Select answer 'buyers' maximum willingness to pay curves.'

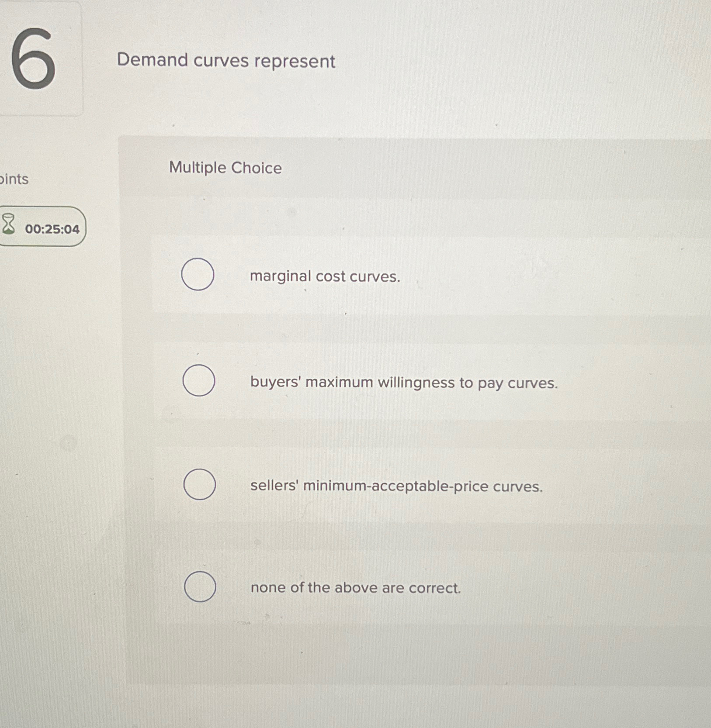[x=403, y=383]
